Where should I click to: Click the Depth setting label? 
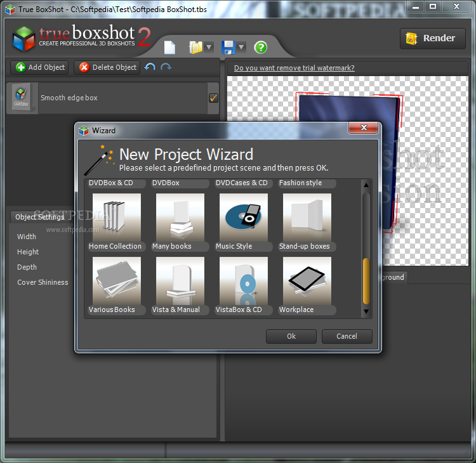(27, 267)
